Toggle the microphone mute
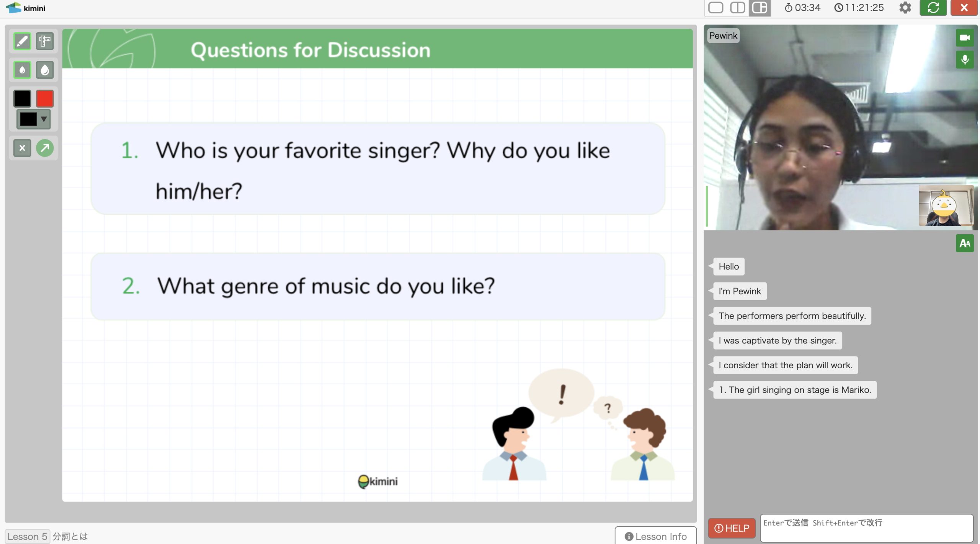Image resolution: width=980 pixels, height=544 pixels. pos(965,60)
